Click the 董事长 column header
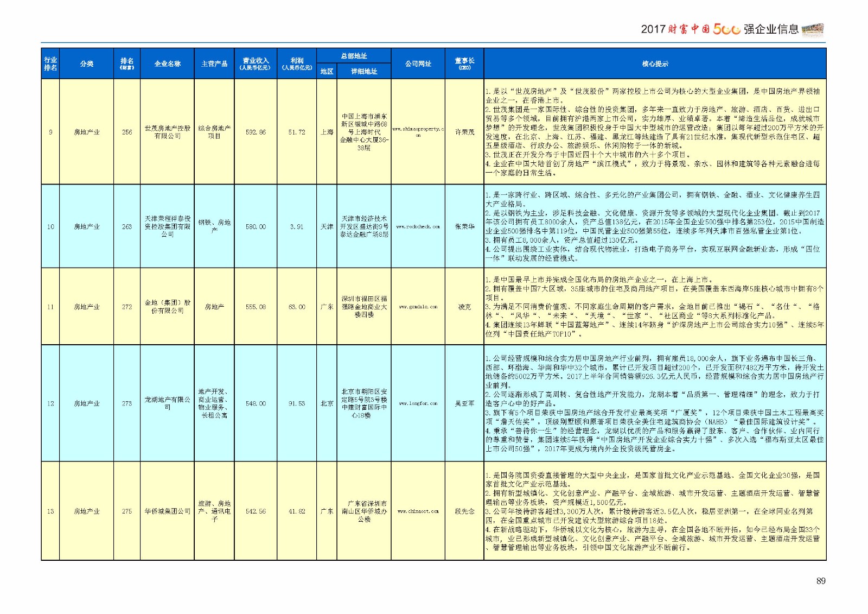 [464, 64]
